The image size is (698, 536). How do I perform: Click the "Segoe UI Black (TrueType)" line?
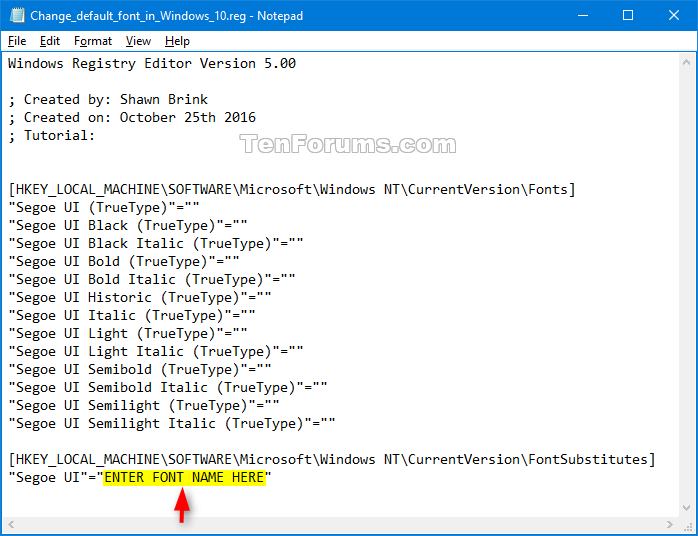(128, 226)
